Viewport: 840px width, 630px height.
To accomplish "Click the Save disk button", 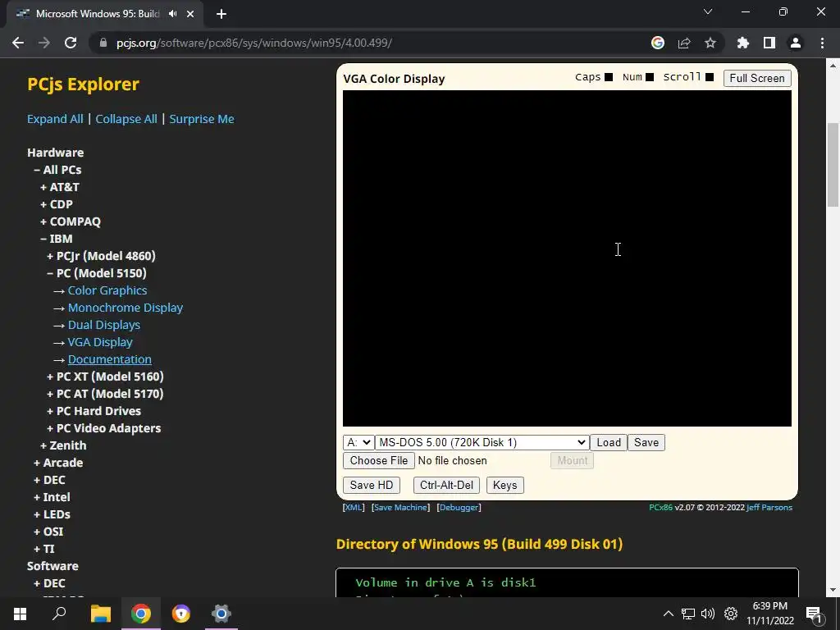I will 646,442.
